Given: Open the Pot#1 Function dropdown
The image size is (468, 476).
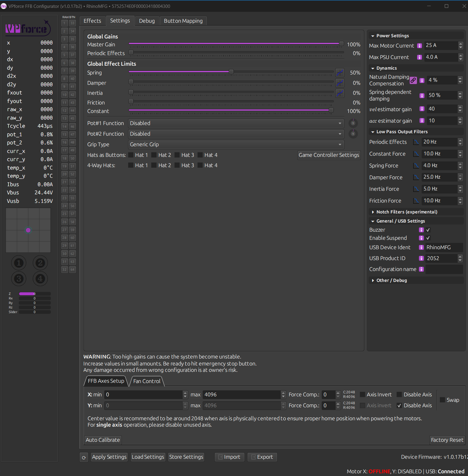Looking at the screenshot, I should [x=236, y=123].
